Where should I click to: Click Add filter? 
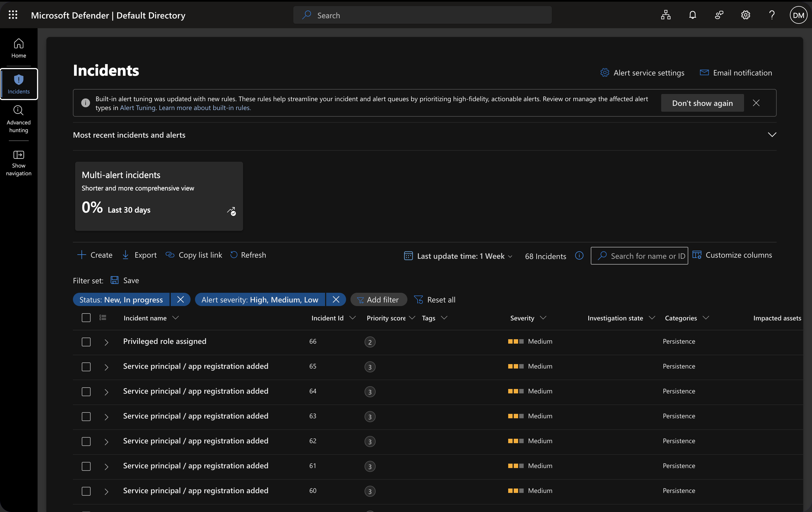pyautogui.click(x=378, y=300)
